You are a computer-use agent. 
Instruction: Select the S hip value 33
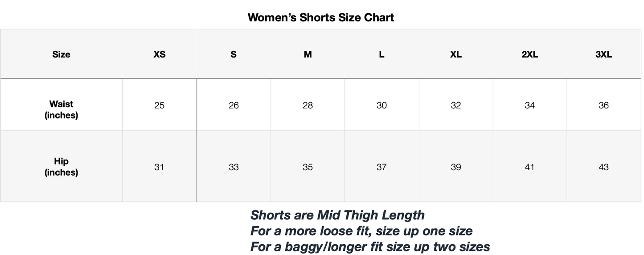click(x=234, y=167)
